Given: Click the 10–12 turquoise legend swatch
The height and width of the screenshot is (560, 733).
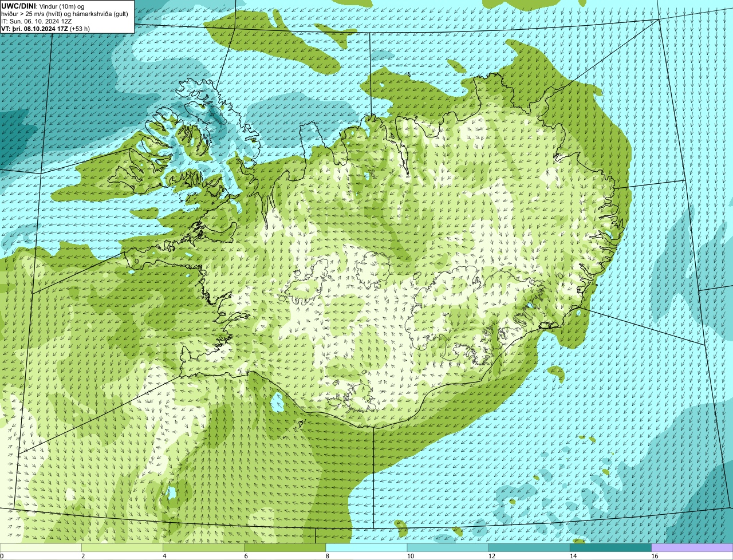Looking at the screenshot, I should click(x=448, y=548).
